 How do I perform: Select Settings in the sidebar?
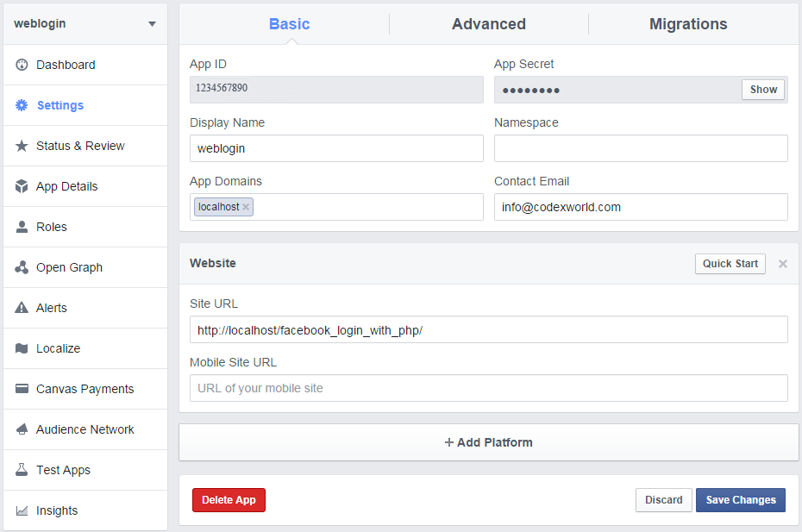(x=85, y=105)
